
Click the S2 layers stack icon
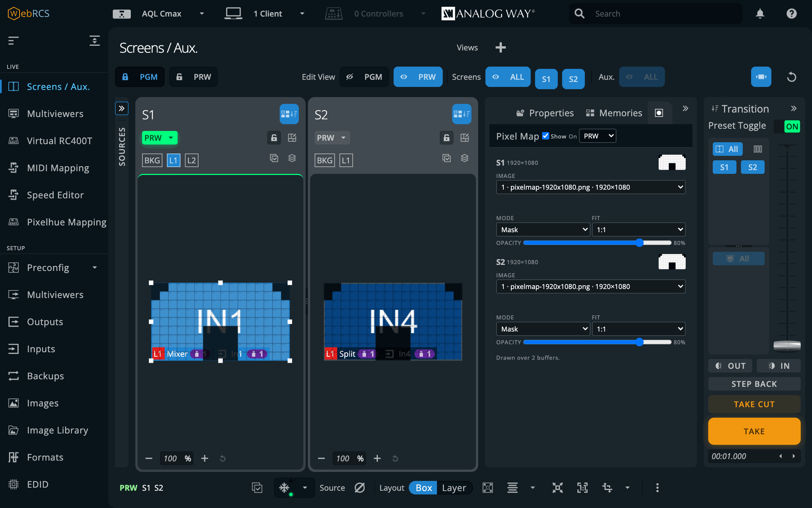(x=465, y=158)
